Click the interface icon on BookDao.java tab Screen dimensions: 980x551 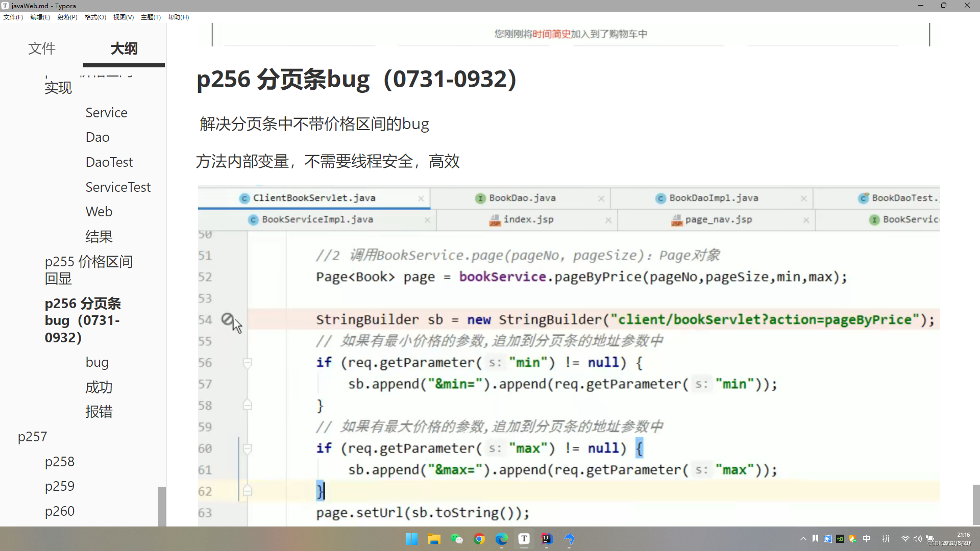pyautogui.click(x=480, y=198)
